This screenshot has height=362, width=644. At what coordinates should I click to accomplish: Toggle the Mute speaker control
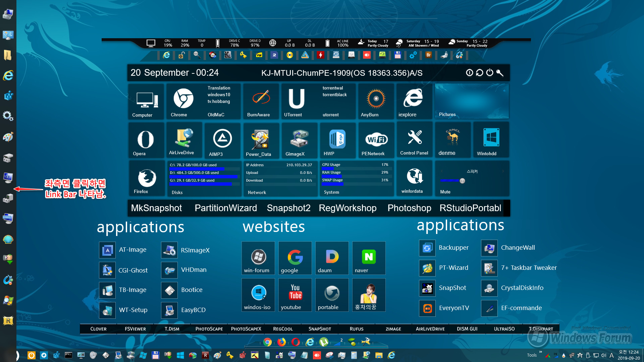[x=445, y=192]
